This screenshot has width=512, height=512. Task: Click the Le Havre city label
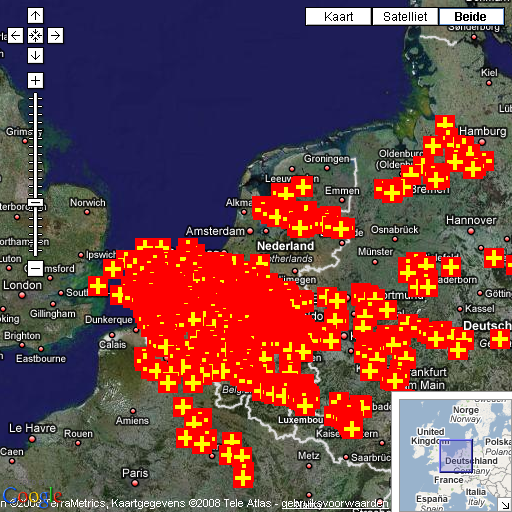(x=32, y=428)
